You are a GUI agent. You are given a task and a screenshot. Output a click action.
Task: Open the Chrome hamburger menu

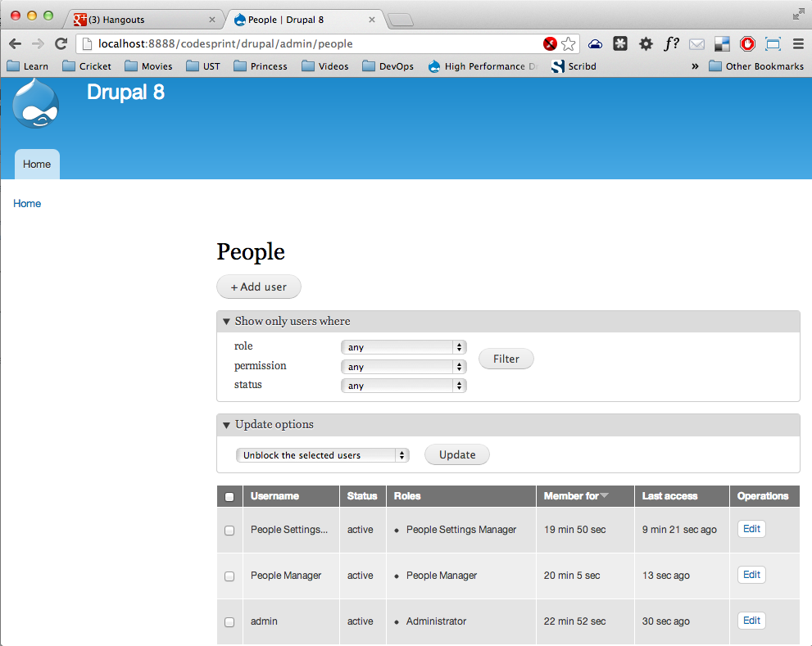coord(798,44)
